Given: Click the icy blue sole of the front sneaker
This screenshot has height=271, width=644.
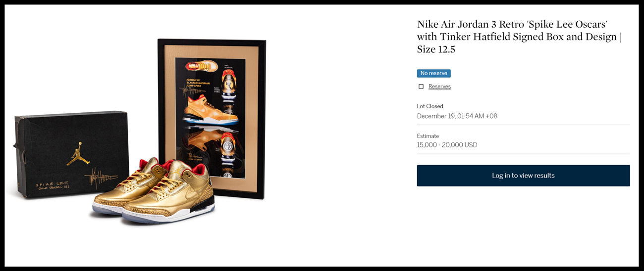Looking at the screenshot, I should coord(168,216).
